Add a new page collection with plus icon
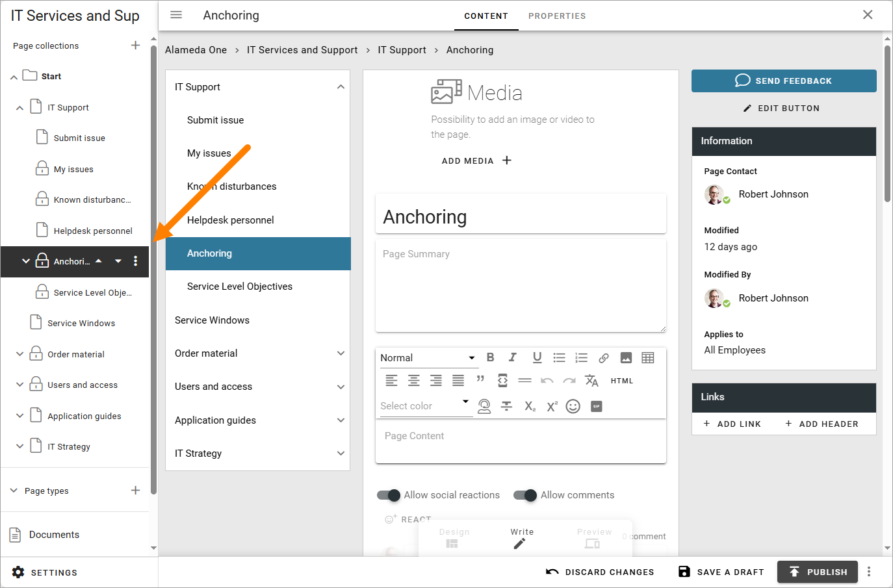Screen dimensions: 893x588 point(135,45)
